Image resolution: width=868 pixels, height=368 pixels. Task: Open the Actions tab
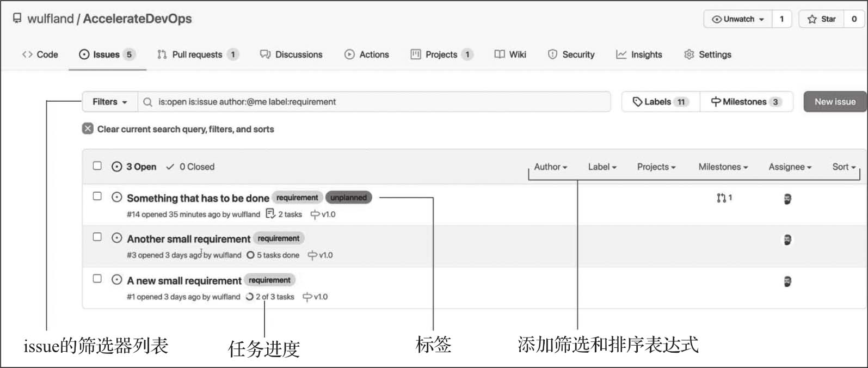point(367,54)
